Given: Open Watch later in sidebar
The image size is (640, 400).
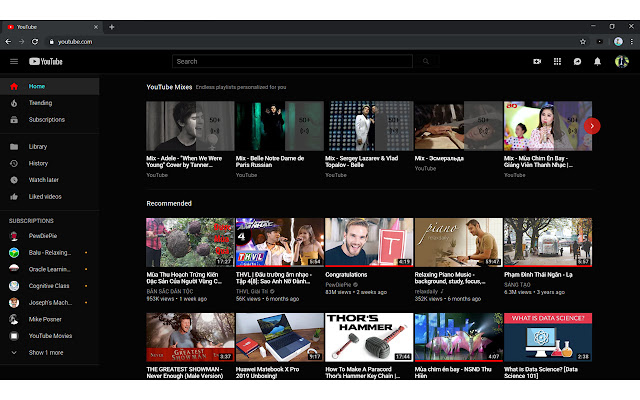Looking at the screenshot, I should click(43, 180).
